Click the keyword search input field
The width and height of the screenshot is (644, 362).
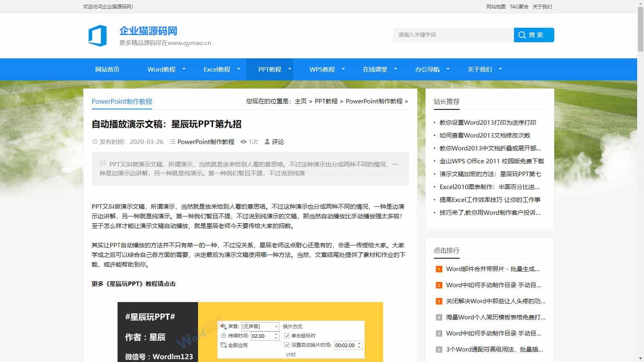(x=451, y=35)
